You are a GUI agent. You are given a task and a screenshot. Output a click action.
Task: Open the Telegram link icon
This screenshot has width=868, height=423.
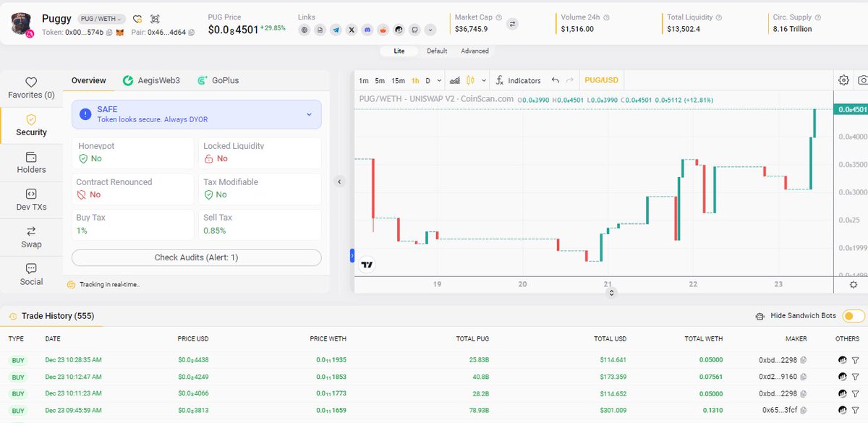[336, 30]
